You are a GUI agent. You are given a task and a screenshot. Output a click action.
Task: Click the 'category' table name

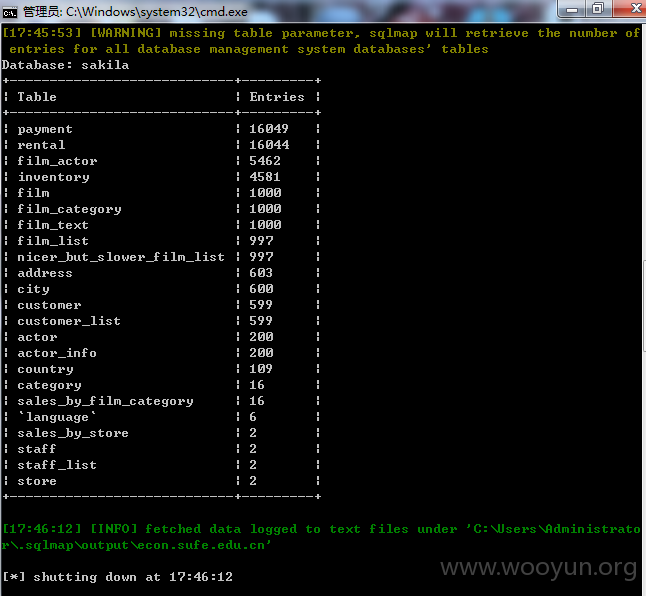coord(49,386)
